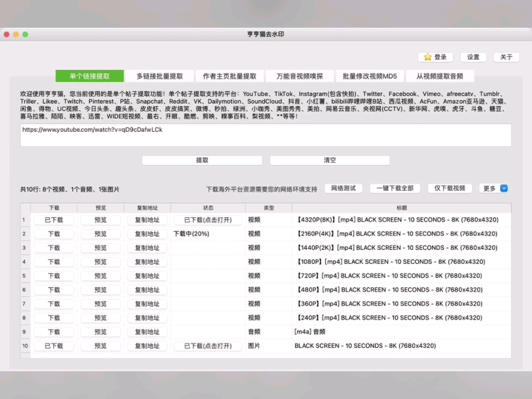Viewport: 532px width, 399px height.
Task: Click the 仅下载视频 button
Action: [450, 188]
